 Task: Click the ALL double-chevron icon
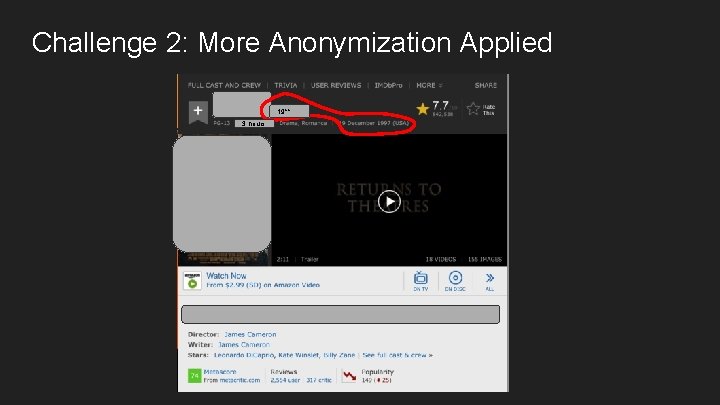[x=490, y=281]
